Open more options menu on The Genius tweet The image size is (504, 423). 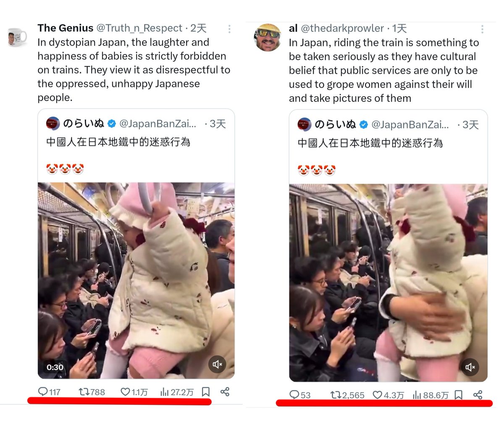[229, 29]
